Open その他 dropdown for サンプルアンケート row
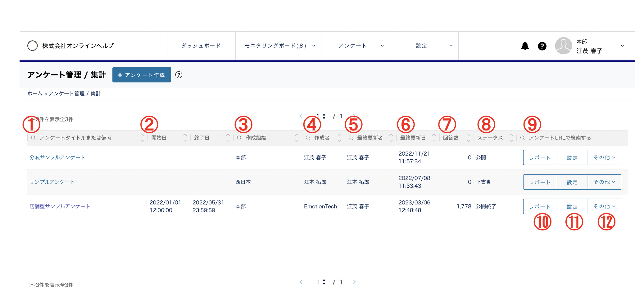 (x=604, y=182)
